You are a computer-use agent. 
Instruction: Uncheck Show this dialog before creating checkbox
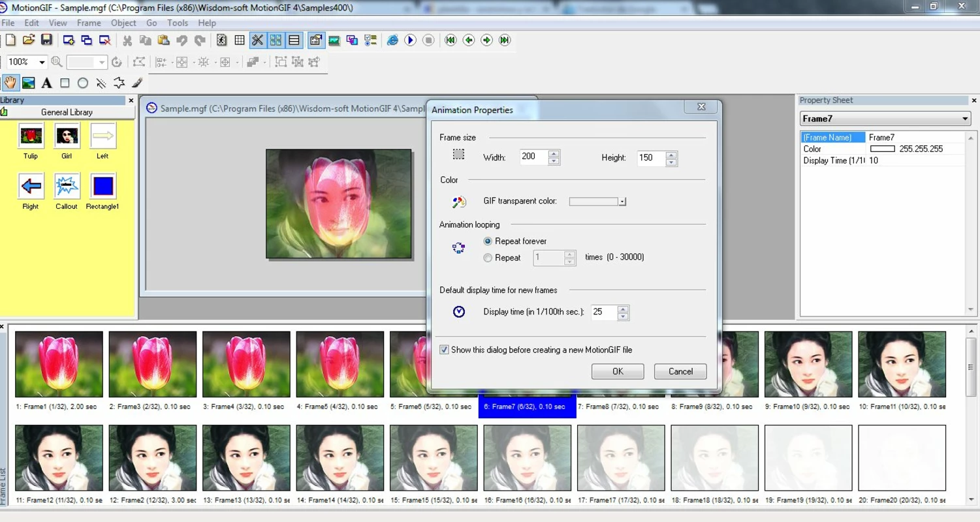pos(444,350)
